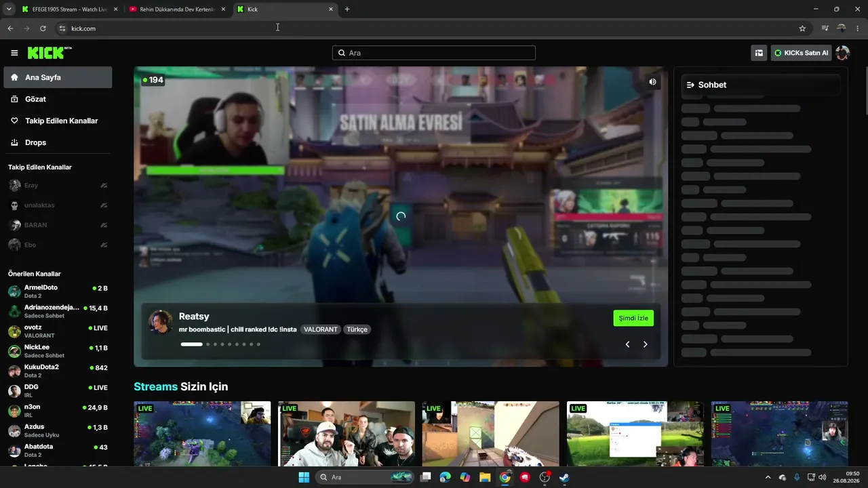Screen dimensions: 868x488
Task: Bookmark this page with the star icon
Action: click(802, 28)
